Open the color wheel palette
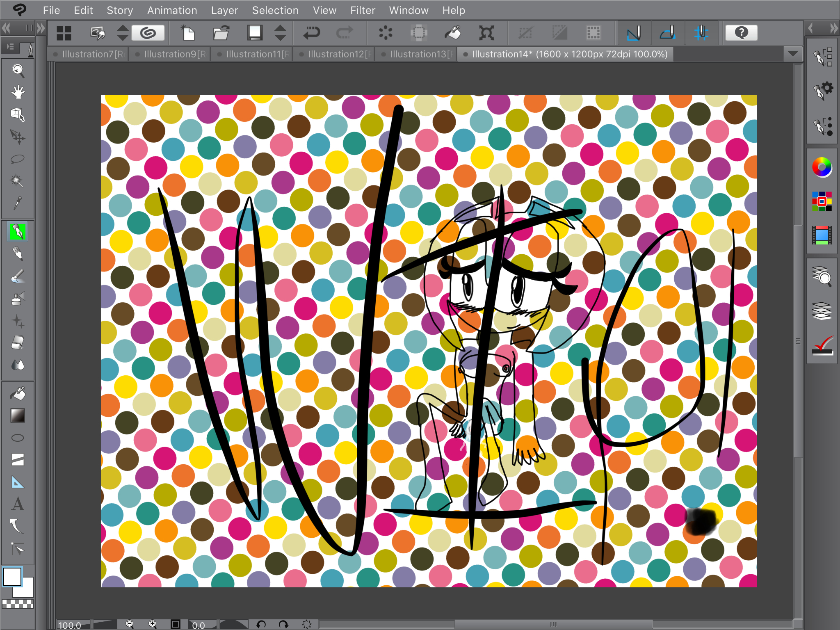The height and width of the screenshot is (630, 840). (x=822, y=167)
